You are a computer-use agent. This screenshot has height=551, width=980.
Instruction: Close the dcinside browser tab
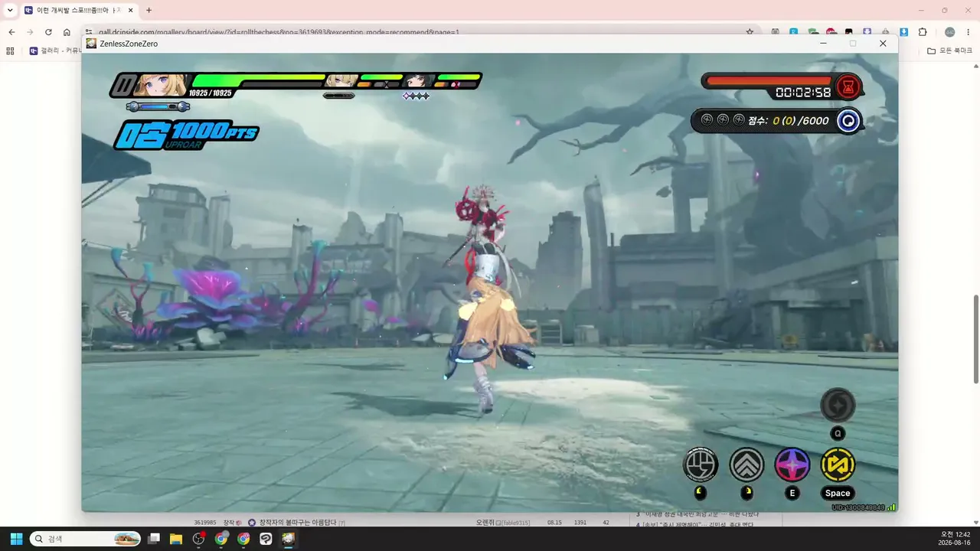pos(130,11)
